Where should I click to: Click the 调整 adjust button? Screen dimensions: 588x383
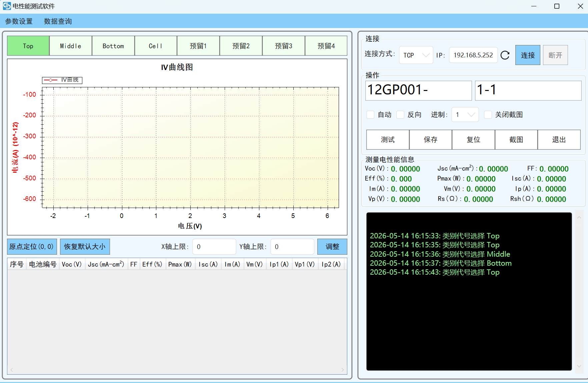(x=332, y=247)
